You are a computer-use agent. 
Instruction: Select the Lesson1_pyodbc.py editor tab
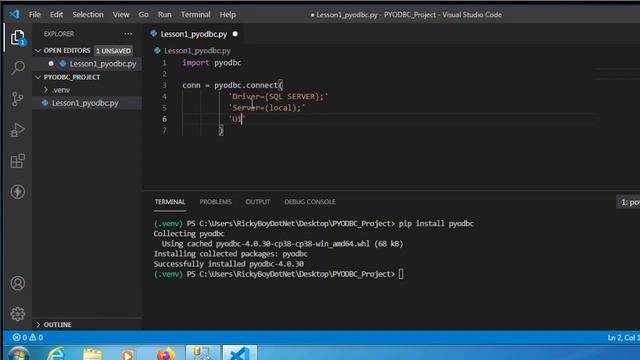coord(193,34)
